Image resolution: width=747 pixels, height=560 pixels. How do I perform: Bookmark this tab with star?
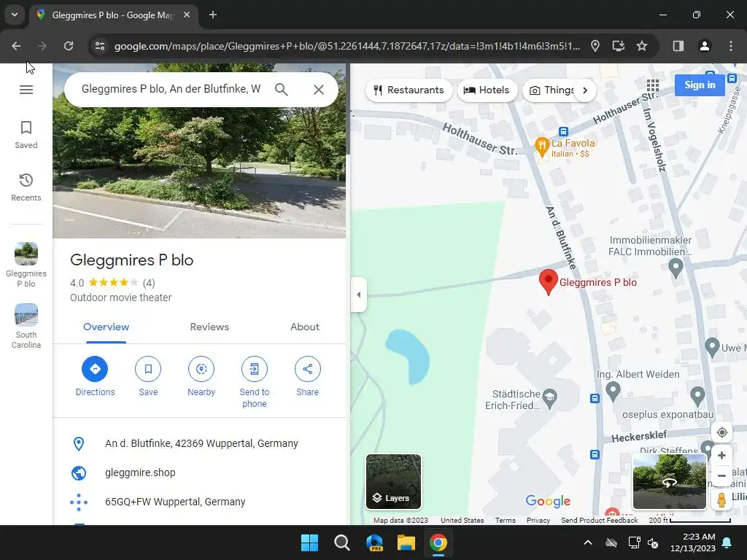click(642, 46)
